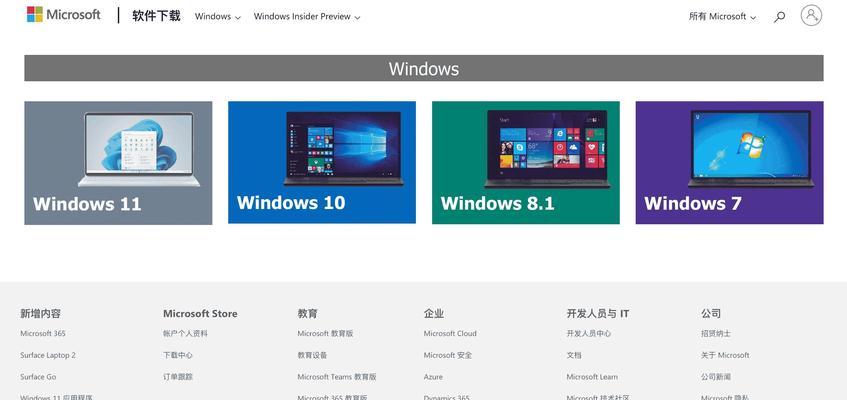Click 教育设备 footer link
Viewport: 847px width, 400px height.
click(312, 355)
